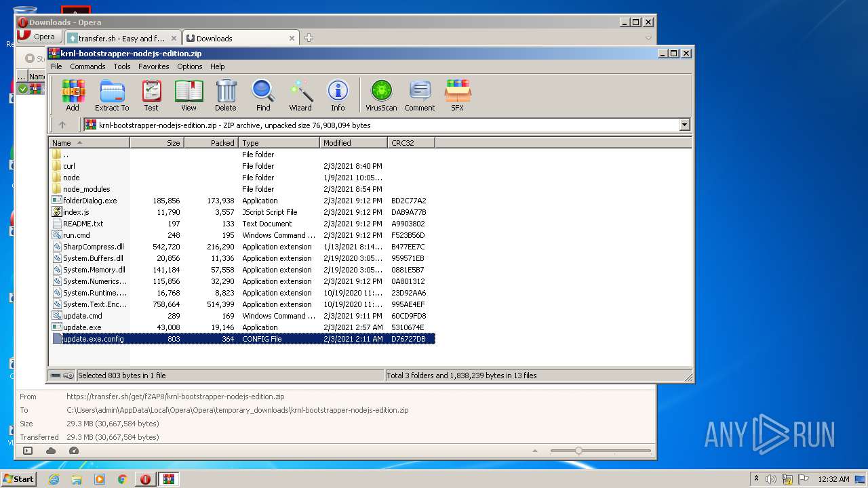Click the Opera menu button
This screenshot has width=868, height=488.
38,37
